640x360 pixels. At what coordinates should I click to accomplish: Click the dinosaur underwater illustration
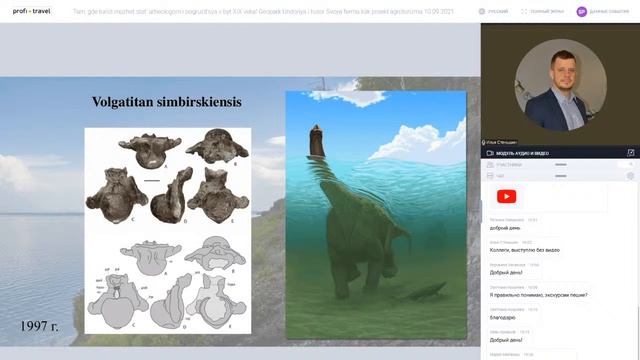(376, 215)
